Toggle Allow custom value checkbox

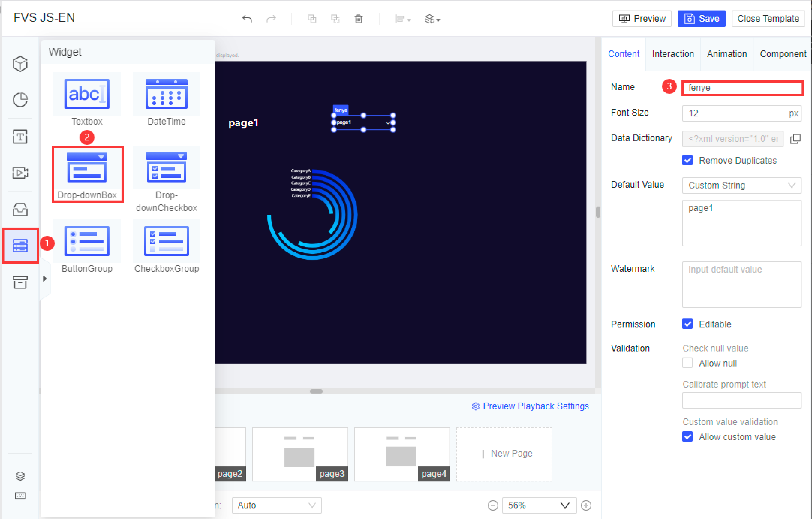[687, 437]
